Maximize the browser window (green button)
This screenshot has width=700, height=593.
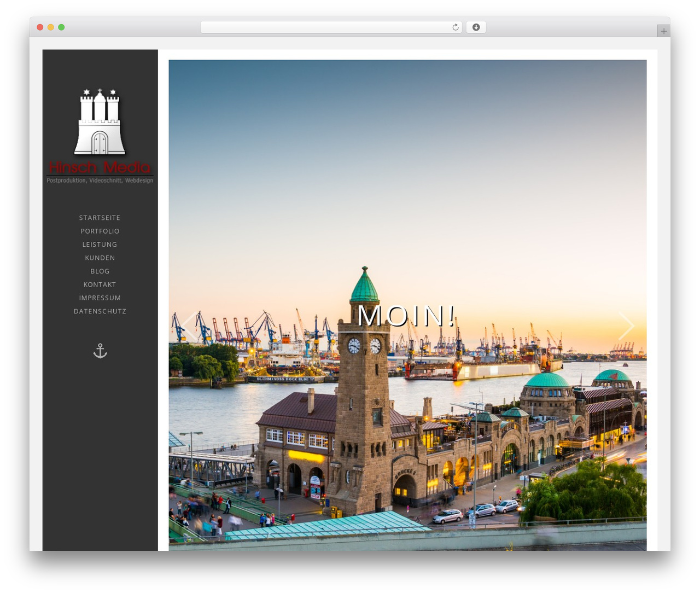pyautogui.click(x=61, y=27)
